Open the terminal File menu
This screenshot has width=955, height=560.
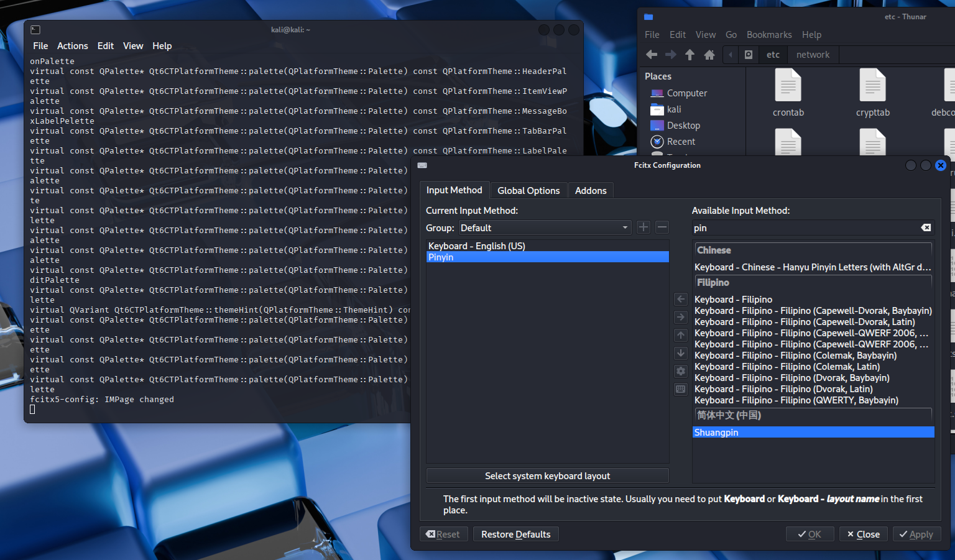(x=40, y=46)
